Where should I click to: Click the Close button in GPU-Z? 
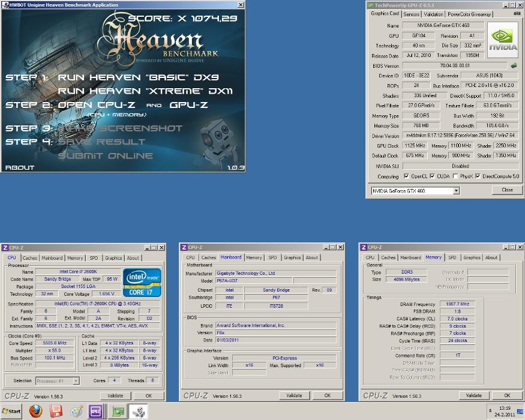point(507,190)
